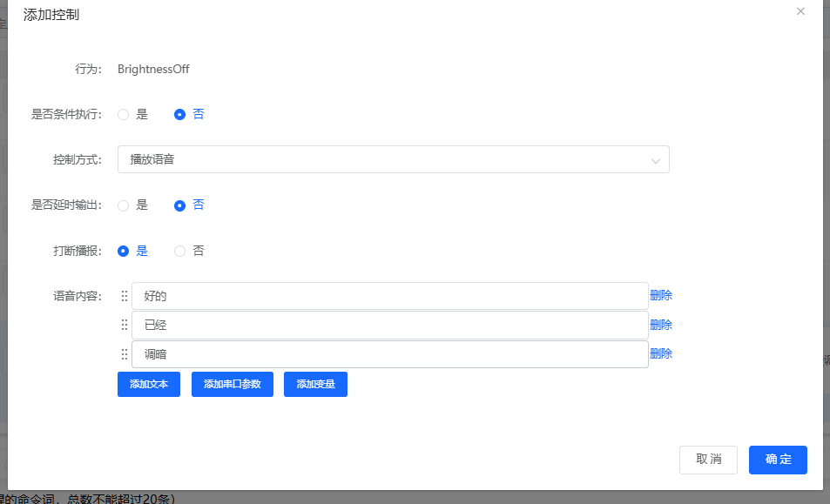The height and width of the screenshot is (504, 830).
Task: Remove the 调暗 voice entry
Action: (661, 353)
